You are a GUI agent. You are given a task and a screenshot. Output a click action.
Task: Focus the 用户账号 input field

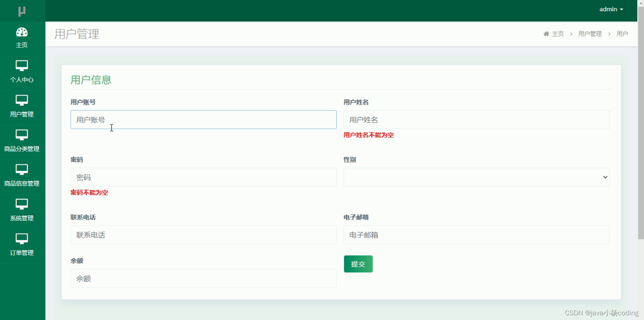click(x=203, y=120)
